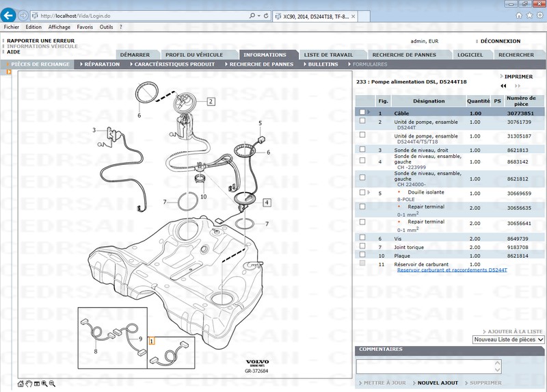Open browser settings gear icon
The width and height of the screenshot is (547, 392).
[538, 15]
